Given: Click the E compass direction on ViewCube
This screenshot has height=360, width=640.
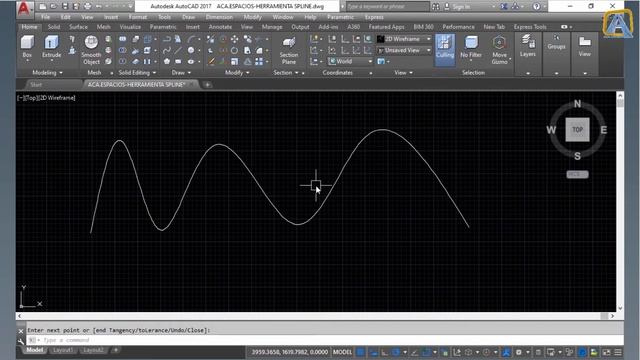Looking at the screenshot, I should click(x=604, y=130).
